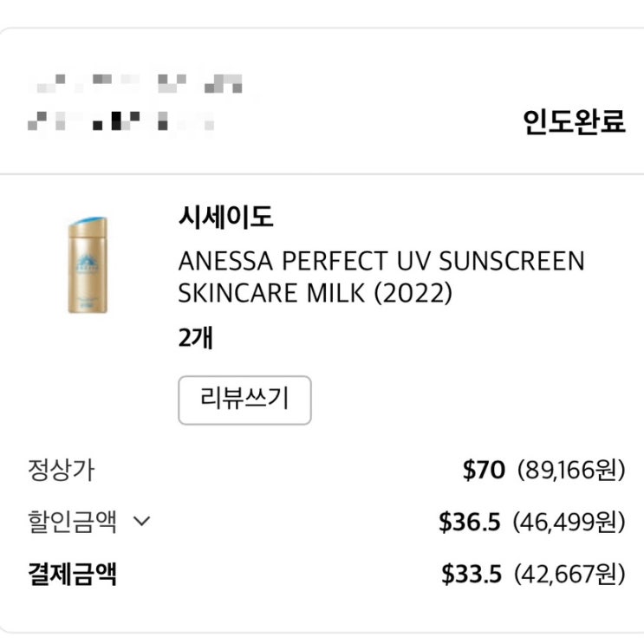Click the 결제금액 payment amount label
The image size is (644, 644).
pyautogui.click(x=73, y=574)
